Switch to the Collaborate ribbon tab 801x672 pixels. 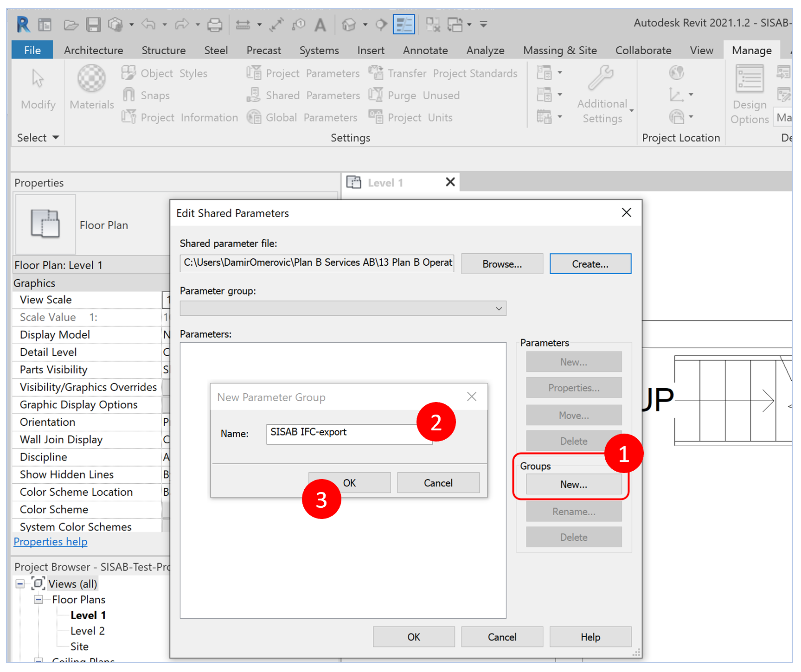pos(643,50)
